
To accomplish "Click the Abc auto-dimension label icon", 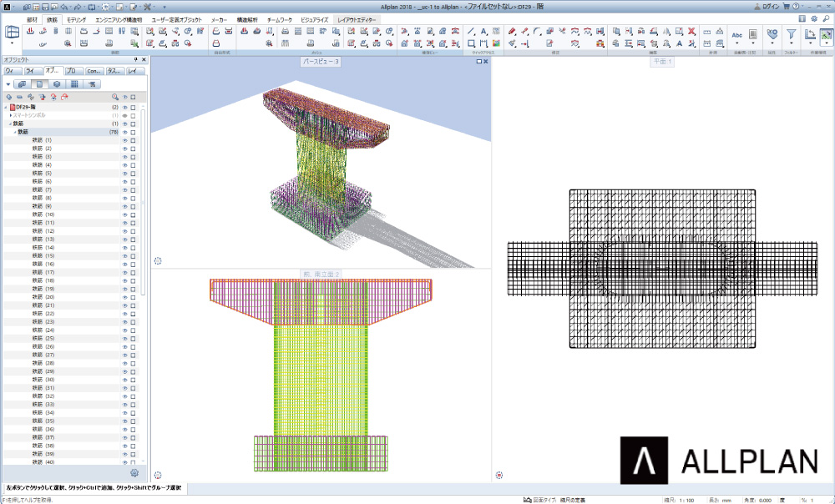I will tap(736, 35).
